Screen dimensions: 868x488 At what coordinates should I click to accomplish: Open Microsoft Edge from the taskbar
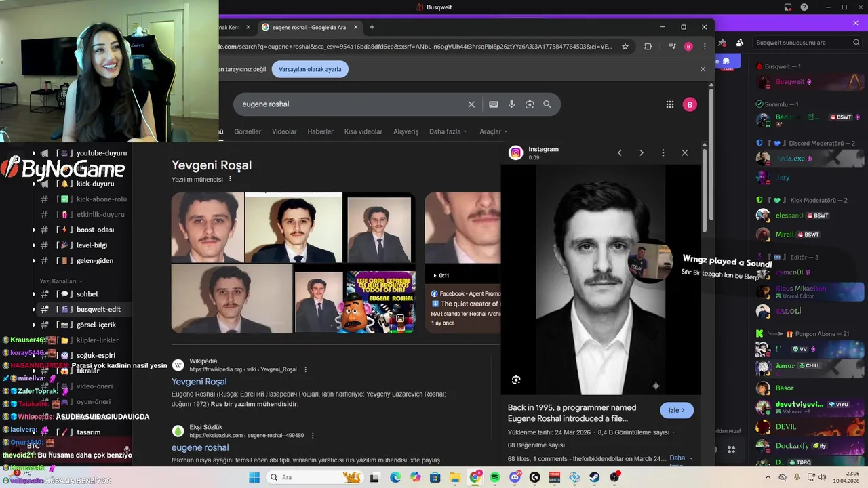pos(395,477)
